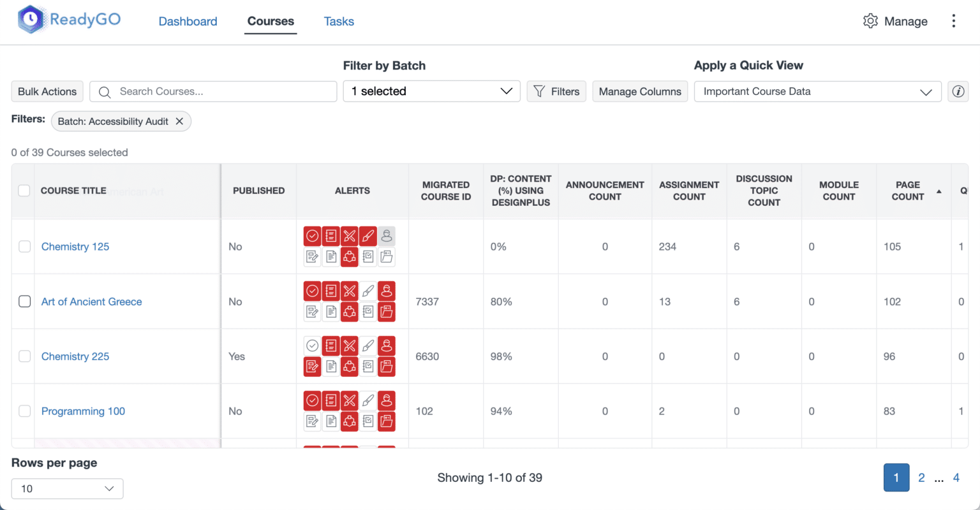
Task: Open the info icon beside Quick View
Action: click(x=958, y=91)
